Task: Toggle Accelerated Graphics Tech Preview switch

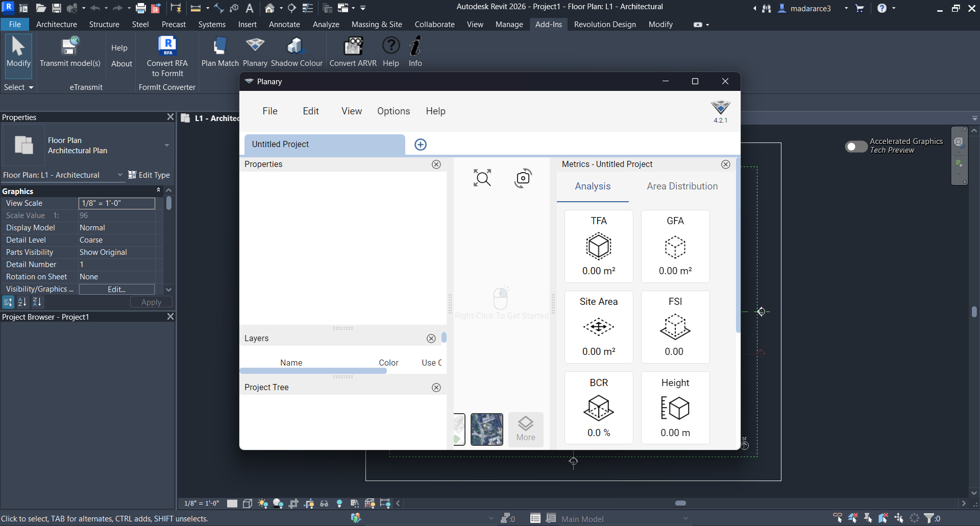Action: (x=856, y=147)
